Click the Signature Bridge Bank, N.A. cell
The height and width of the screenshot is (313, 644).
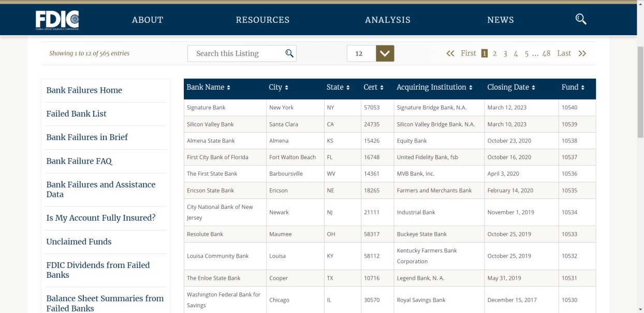[x=439, y=108]
